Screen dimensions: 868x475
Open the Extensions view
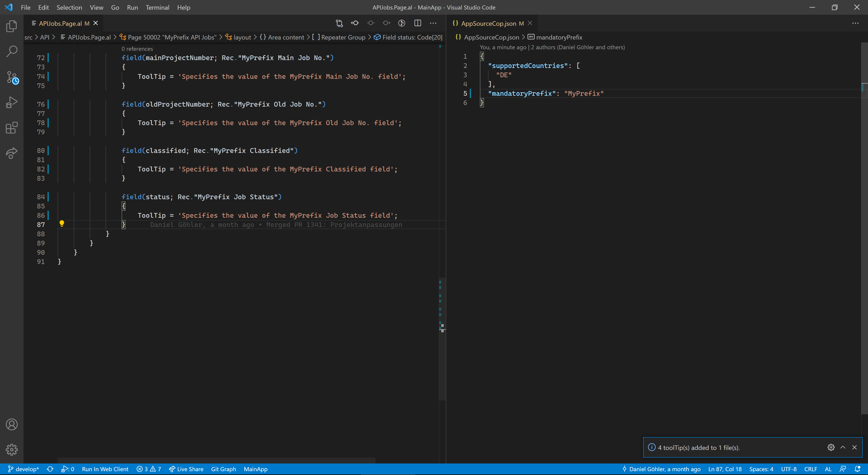(12, 128)
